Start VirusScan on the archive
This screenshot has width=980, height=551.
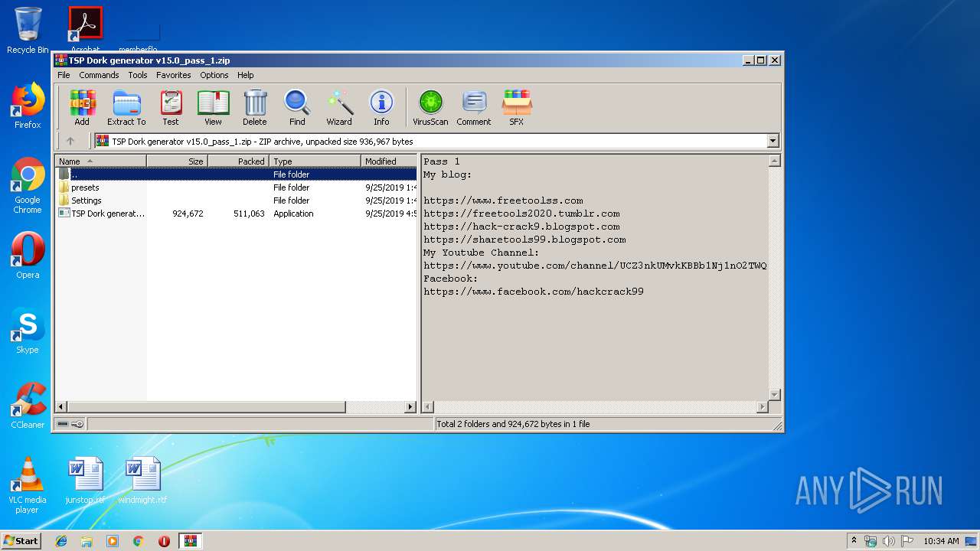click(x=430, y=107)
